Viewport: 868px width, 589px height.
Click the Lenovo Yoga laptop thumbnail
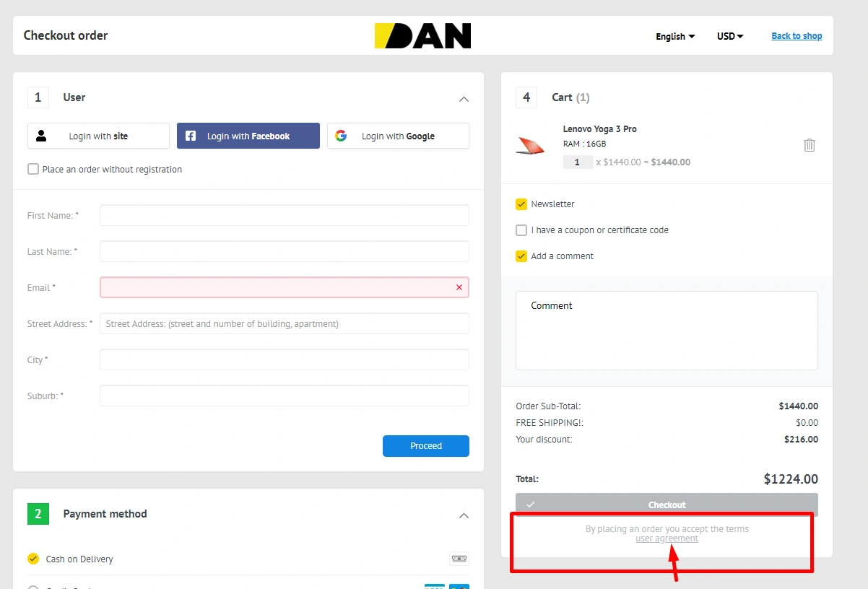tap(531, 146)
